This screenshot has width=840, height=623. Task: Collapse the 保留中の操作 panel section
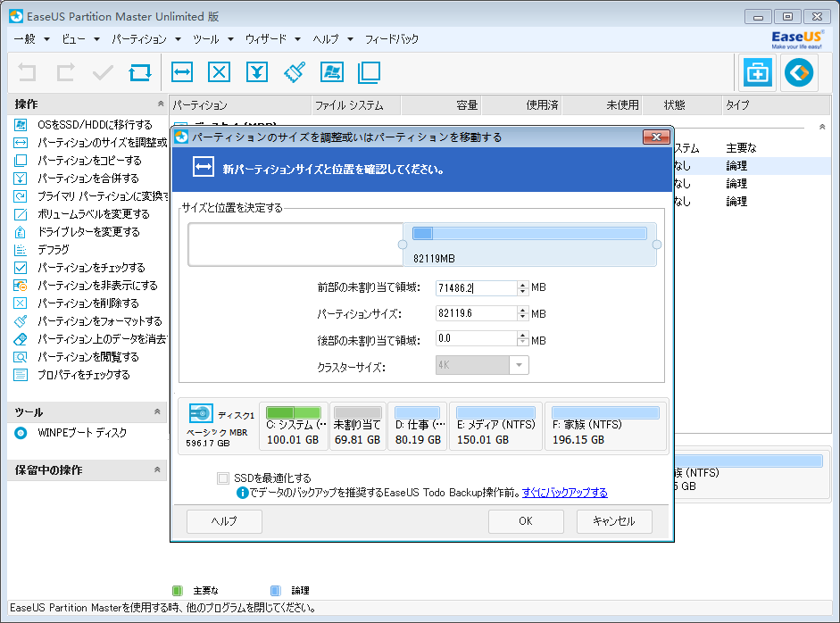[x=157, y=469]
